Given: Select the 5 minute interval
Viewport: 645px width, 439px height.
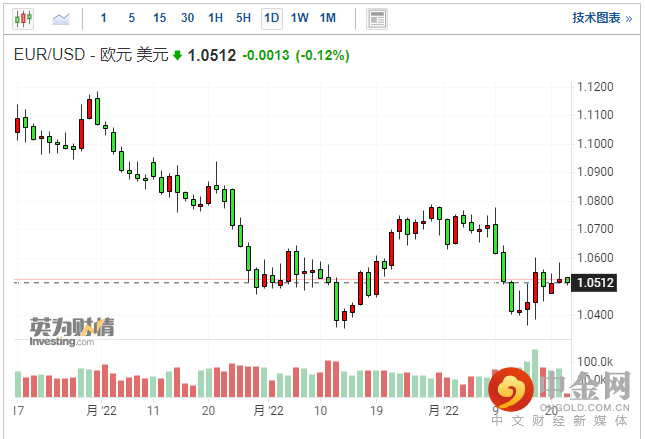Looking at the screenshot, I should tap(131, 18).
